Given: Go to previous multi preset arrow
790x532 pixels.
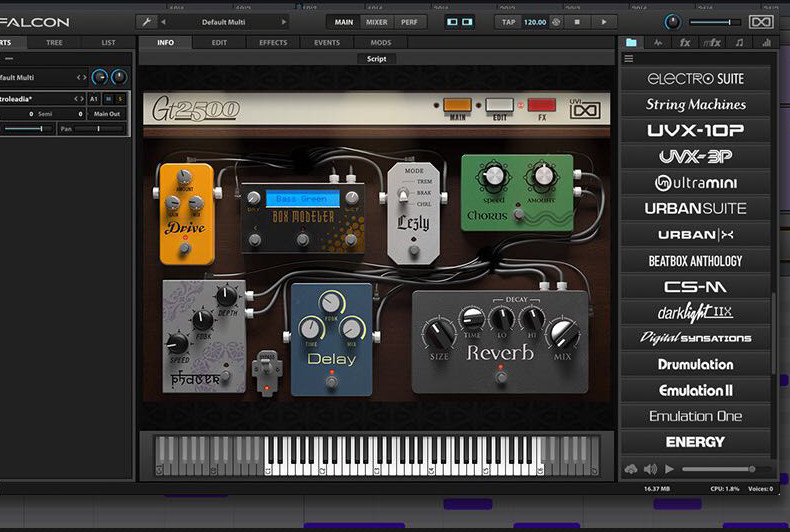Looking at the screenshot, I should [x=163, y=22].
